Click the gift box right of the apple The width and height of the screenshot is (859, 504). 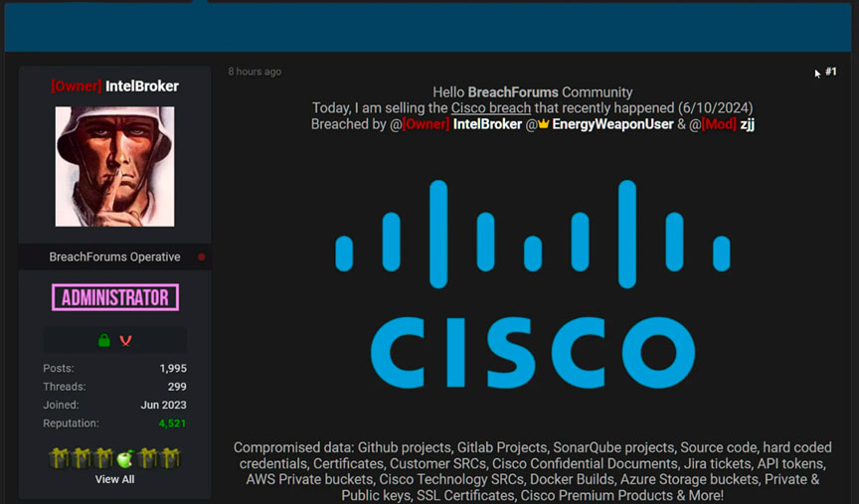(x=147, y=458)
